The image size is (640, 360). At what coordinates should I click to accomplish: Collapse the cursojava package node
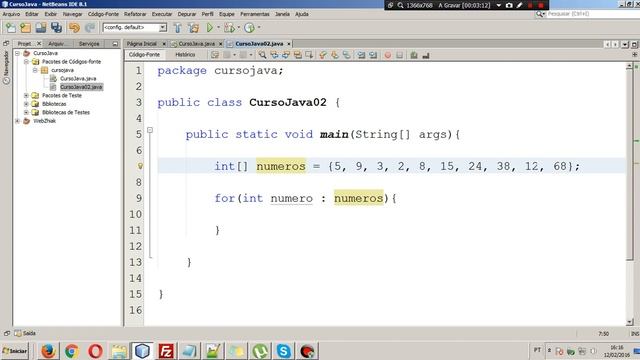point(35,70)
